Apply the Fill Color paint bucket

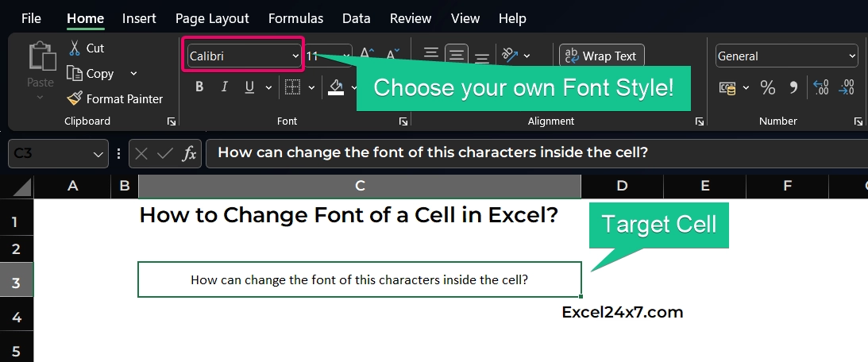tap(336, 87)
